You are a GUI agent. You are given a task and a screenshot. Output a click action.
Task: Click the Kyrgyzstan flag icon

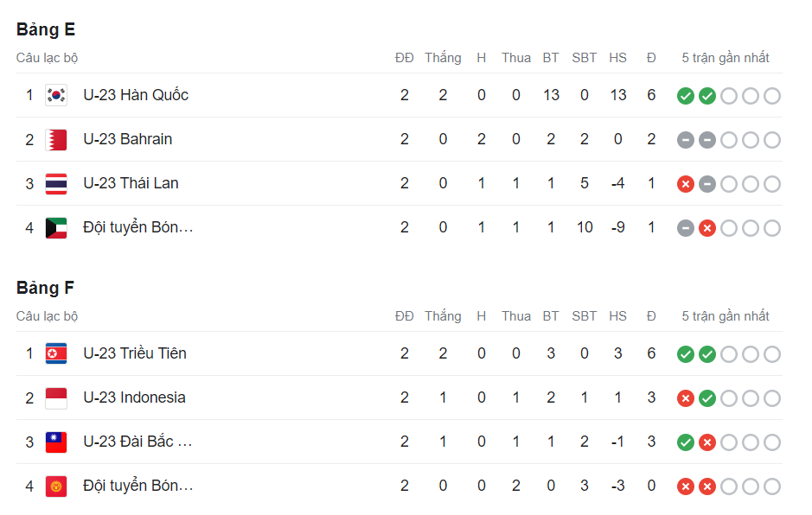(56, 486)
